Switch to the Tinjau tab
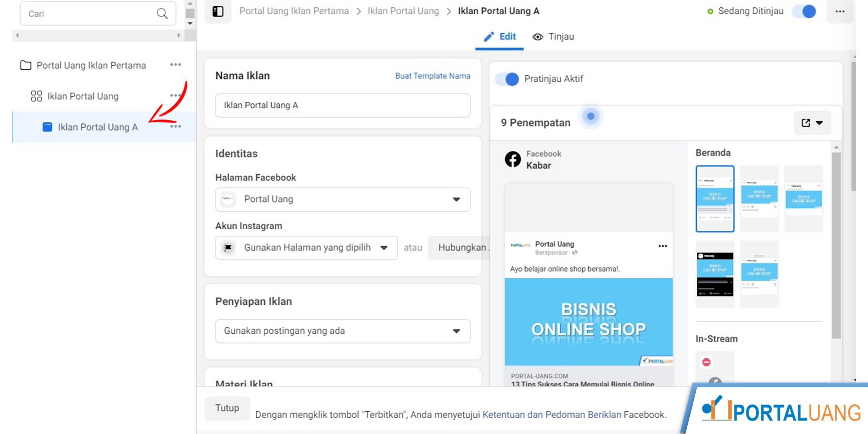 coord(553,37)
